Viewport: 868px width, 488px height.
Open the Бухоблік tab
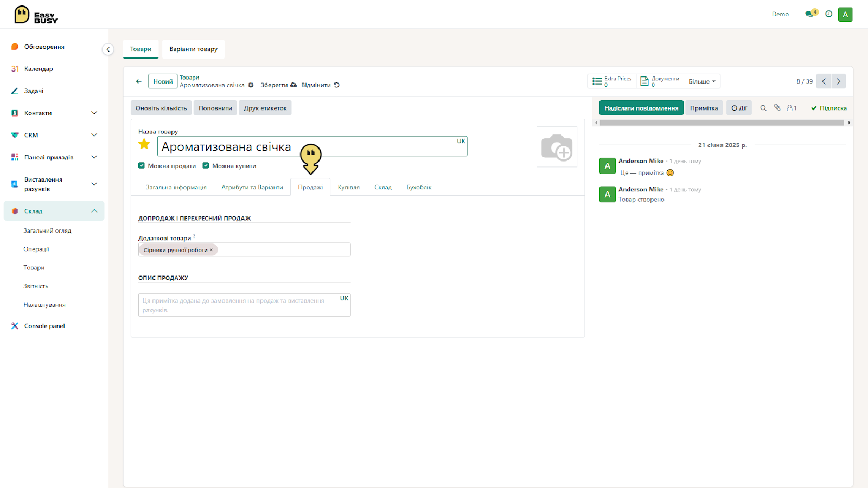(x=419, y=187)
